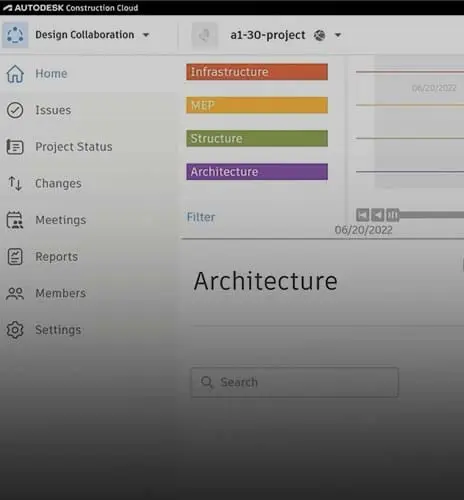
Task: Click the Filter link
Action: (x=201, y=217)
